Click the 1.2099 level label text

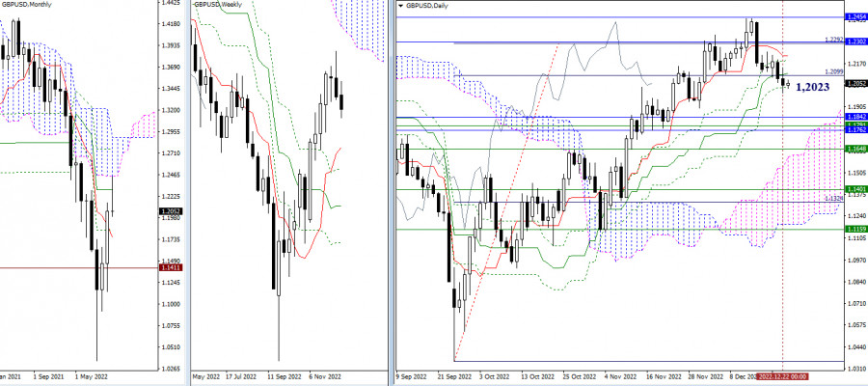[836, 71]
